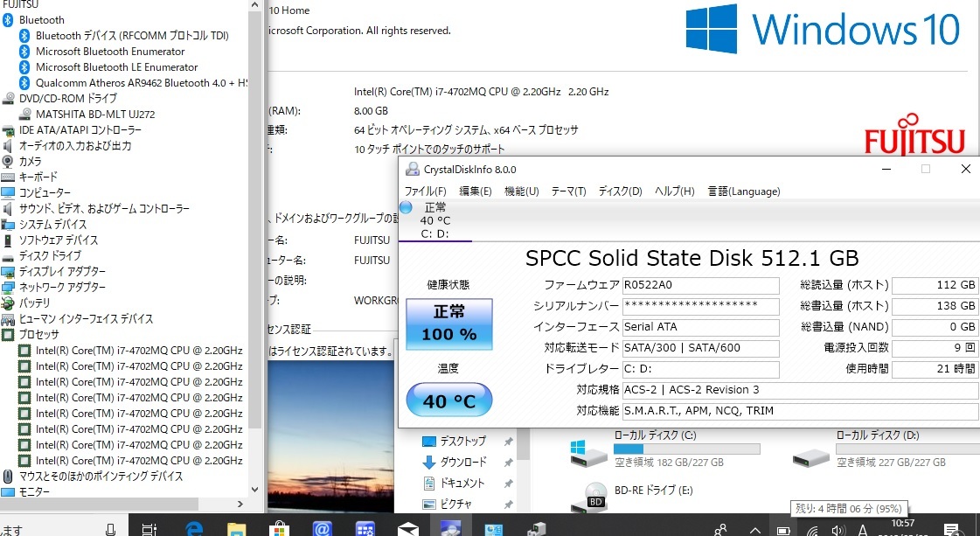Show hidden system tray icons

754,531
